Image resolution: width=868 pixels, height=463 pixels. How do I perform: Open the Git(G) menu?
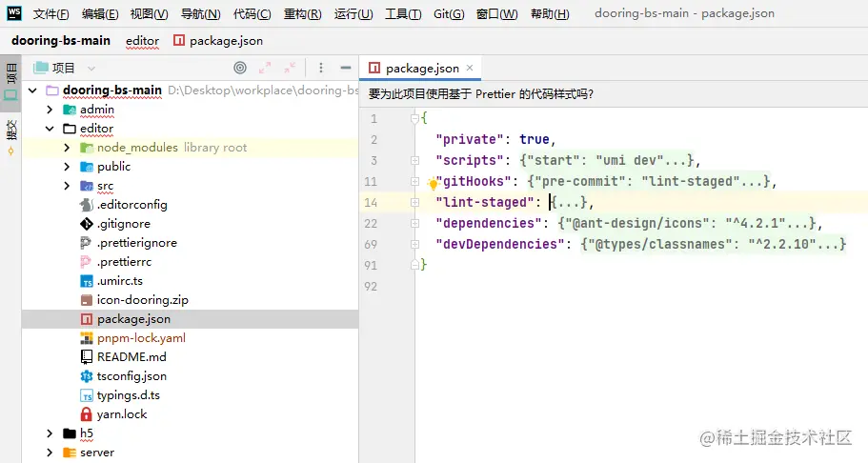[449, 14]
